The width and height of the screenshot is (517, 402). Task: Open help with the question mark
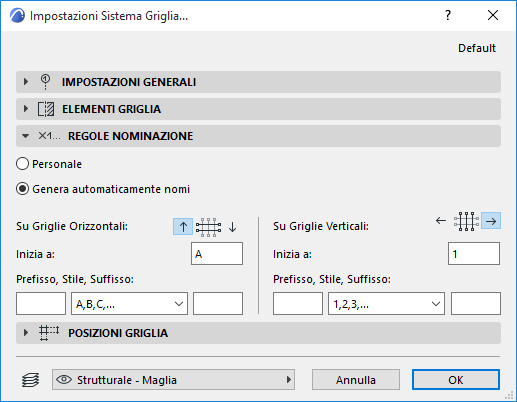point(448,15)
